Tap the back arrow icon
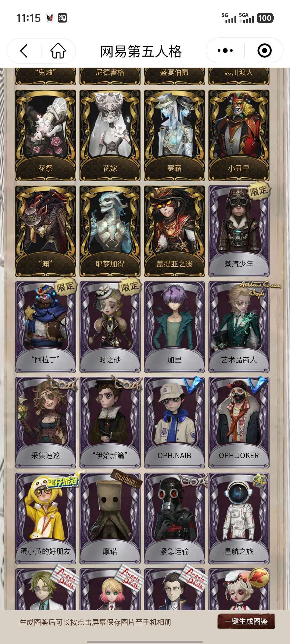 pyautogui.click(x=24, y=50)
